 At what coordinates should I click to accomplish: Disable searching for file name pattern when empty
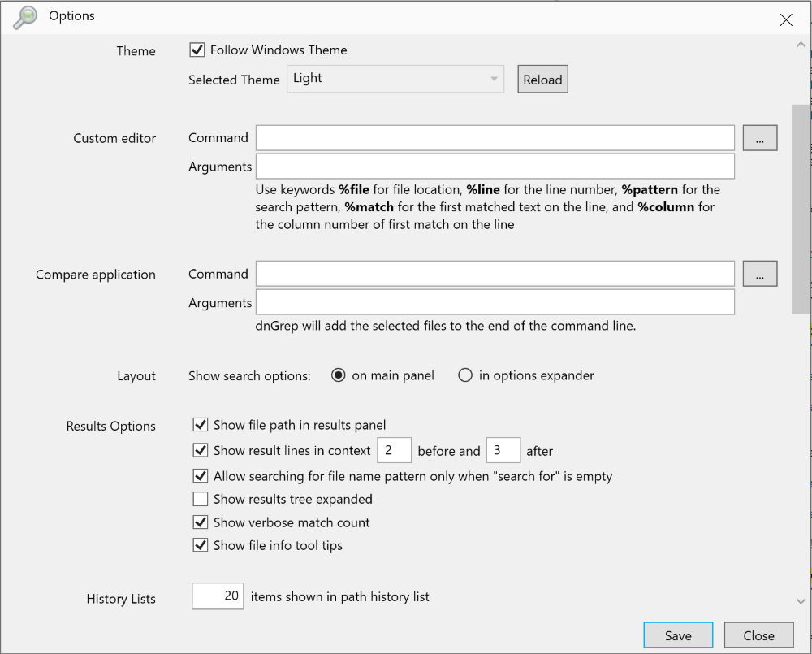click(x=201, y=476)
